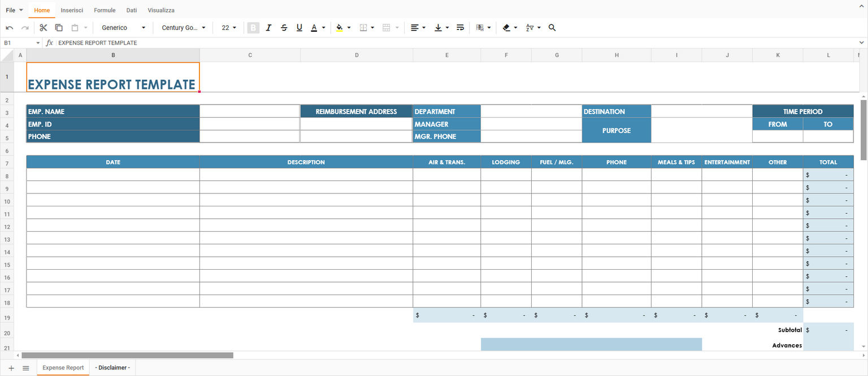Open the Dati menu
The image size is (868, 376).
point(131,10)
